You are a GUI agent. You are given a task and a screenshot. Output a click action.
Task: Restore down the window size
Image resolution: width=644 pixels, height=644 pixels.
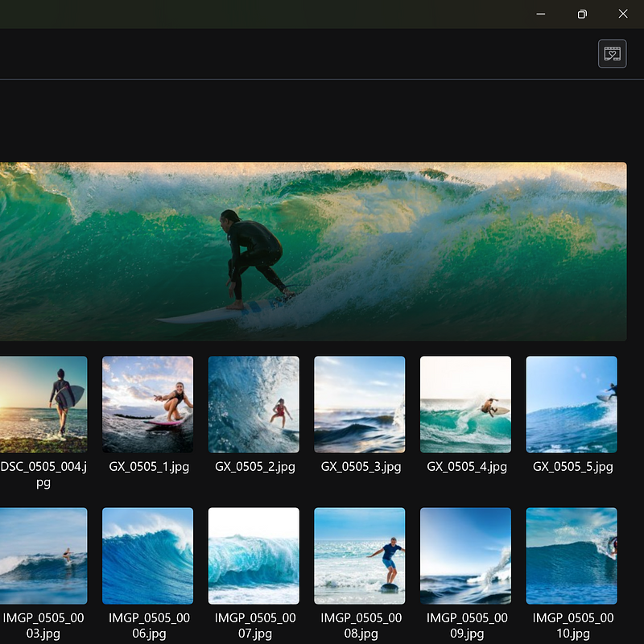tap(582, 14)
